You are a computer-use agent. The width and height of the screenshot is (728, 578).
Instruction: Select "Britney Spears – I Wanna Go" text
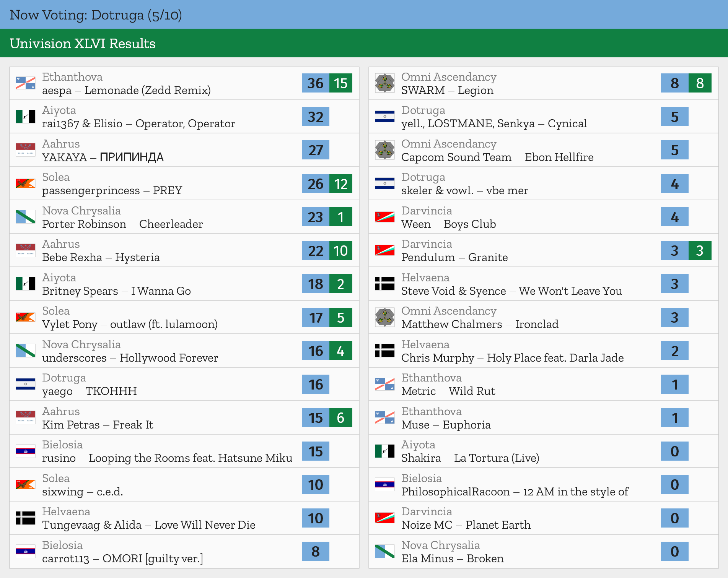click(116, 291)
